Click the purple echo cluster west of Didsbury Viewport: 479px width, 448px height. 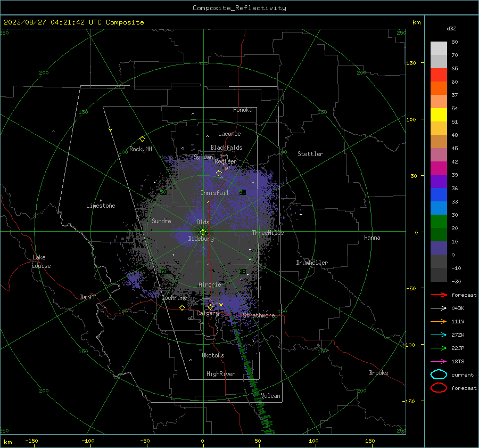click(184, 235)
